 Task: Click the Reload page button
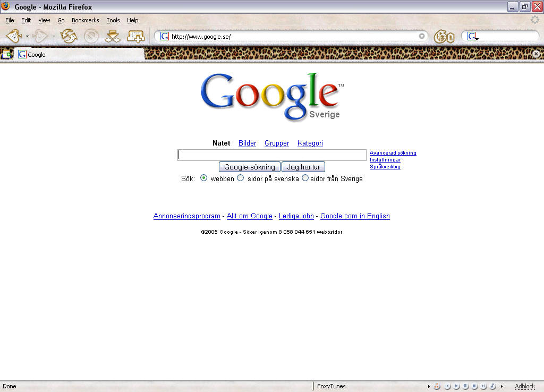click(x=69, y=36)
